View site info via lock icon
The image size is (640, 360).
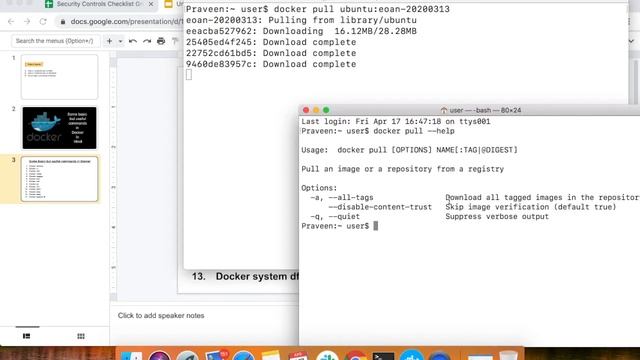pos(63,22)
